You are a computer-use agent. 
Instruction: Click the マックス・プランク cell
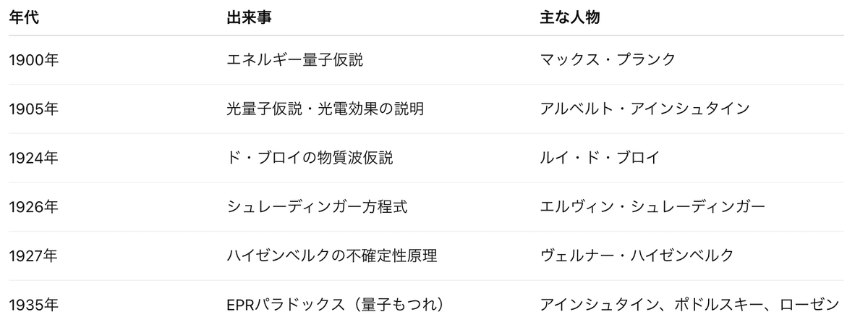pos(608,60)
